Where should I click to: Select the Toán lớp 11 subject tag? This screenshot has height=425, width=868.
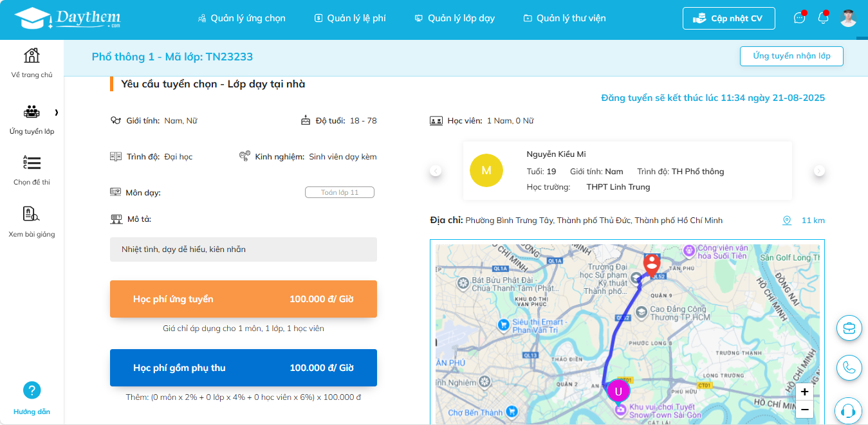point(339,192)
